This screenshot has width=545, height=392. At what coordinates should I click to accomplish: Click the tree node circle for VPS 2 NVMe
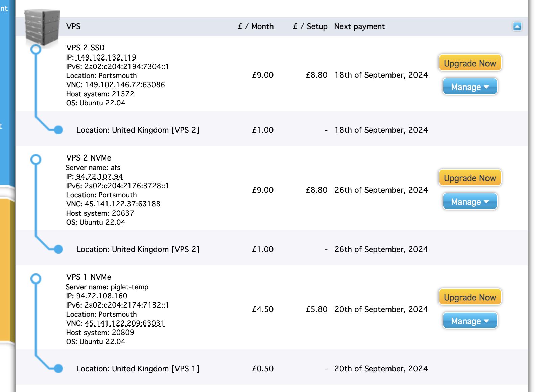(36, 160)
